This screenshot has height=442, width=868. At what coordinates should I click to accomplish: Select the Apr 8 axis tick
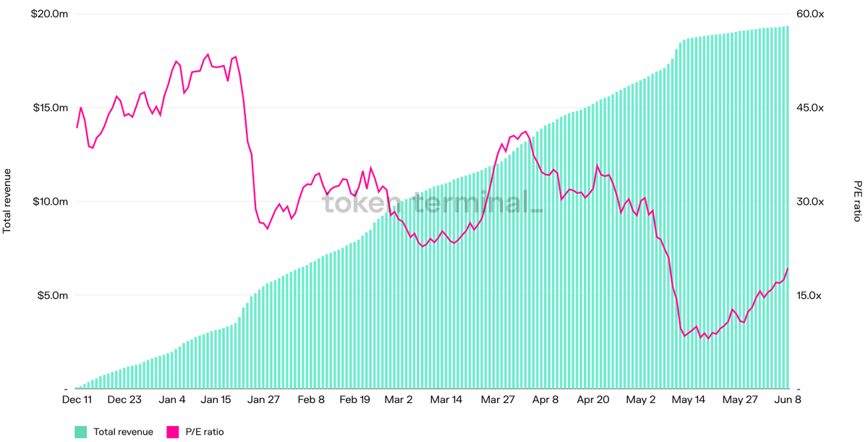coord(545,399)
